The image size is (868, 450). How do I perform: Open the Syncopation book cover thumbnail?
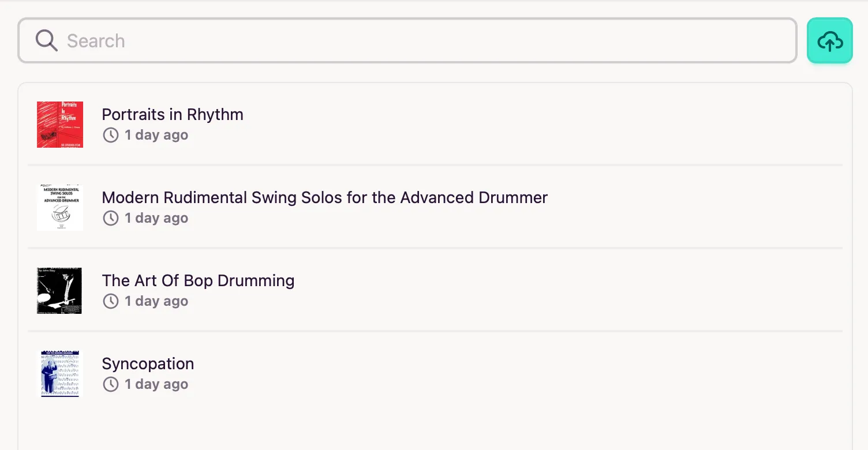(x=60, y=374)
